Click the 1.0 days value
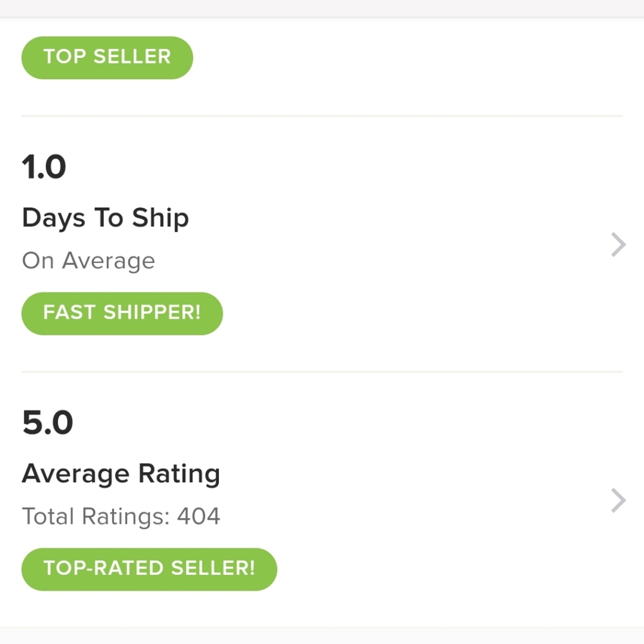The width and height of the screenshot is (644, 644). coord(44,167)
